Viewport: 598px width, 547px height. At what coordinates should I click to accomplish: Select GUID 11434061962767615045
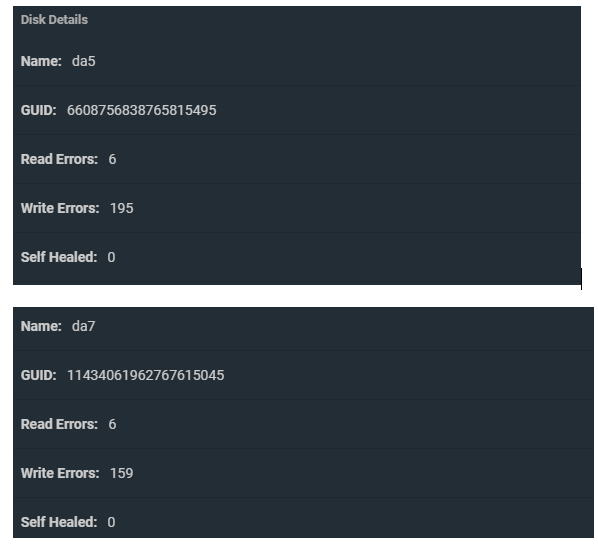coord(146,375)
